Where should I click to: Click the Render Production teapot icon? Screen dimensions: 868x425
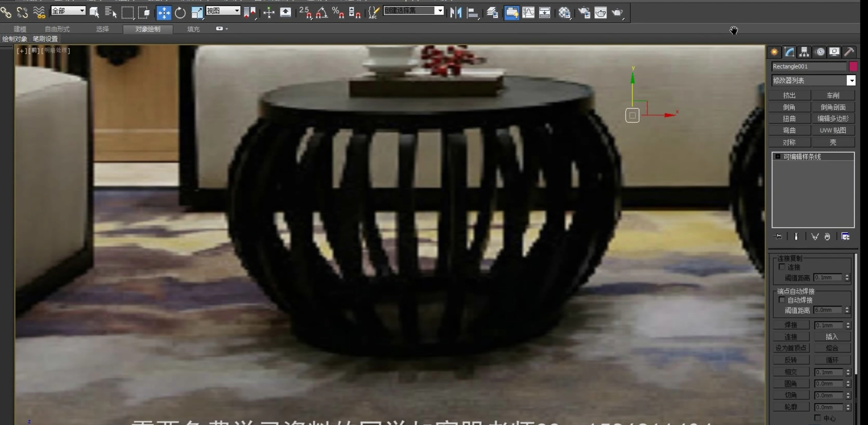coord(618,13)
